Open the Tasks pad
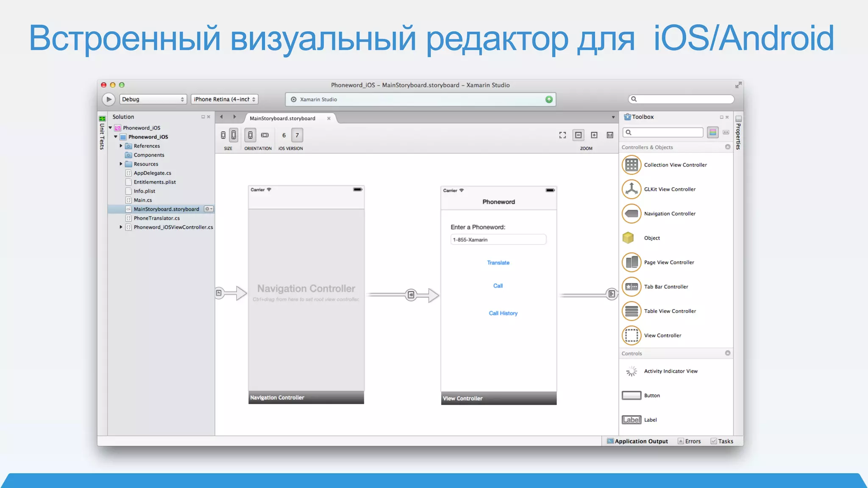 point(722,441)
